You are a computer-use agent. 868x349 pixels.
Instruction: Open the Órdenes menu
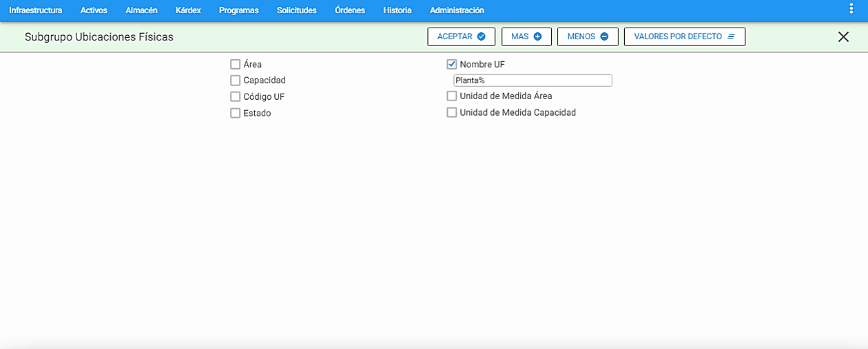pyautogui.click(x=350, y=10)
